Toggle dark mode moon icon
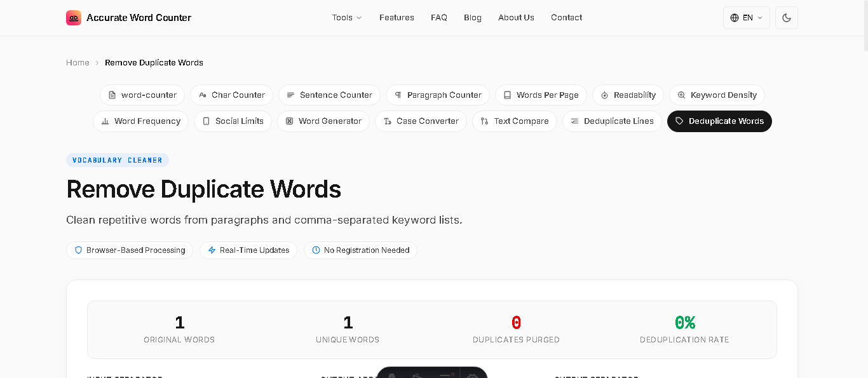The image size is (868, 378). coord(787,18)
